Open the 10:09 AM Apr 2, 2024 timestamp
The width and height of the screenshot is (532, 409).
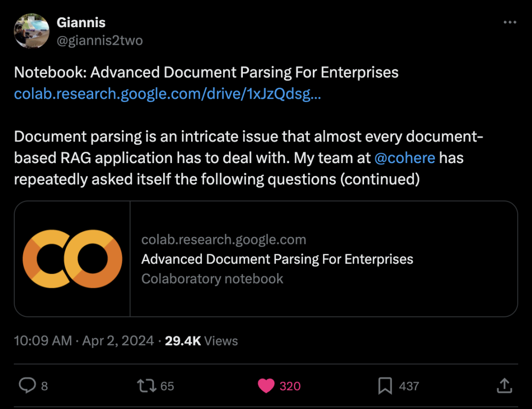84,341
